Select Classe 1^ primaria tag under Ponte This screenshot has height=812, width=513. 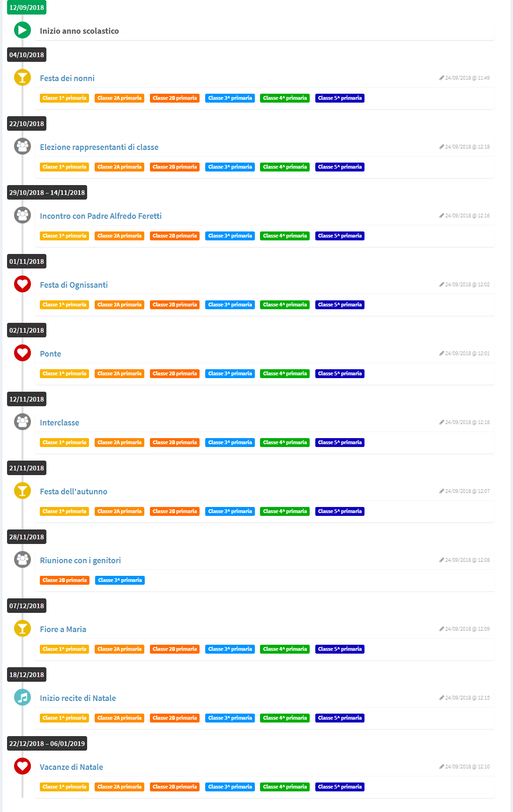pyautogui.click(x=64, y=373)
